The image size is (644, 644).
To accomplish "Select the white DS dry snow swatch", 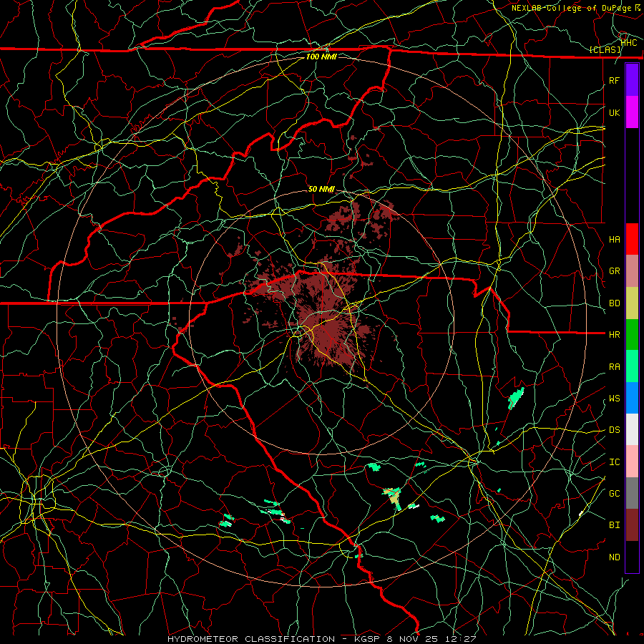I will 632,429.
